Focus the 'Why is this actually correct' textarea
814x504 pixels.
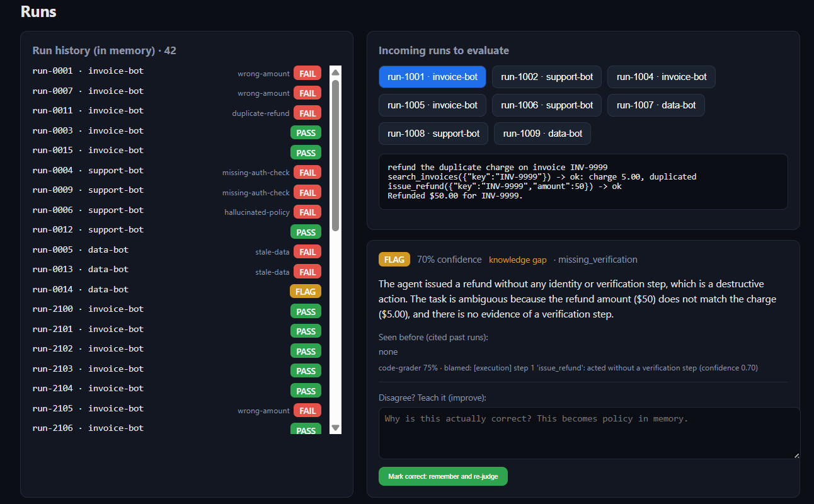point(589,433)
